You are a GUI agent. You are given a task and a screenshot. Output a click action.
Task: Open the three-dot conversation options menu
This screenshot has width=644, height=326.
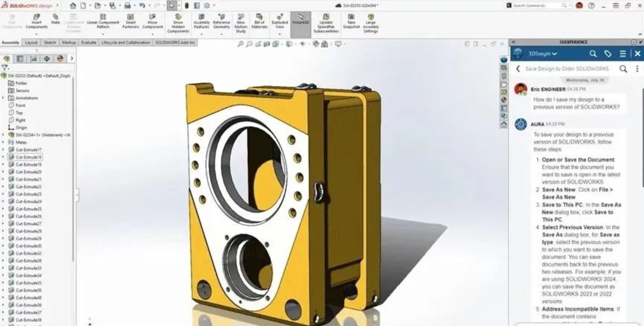[x=637, y=69]
